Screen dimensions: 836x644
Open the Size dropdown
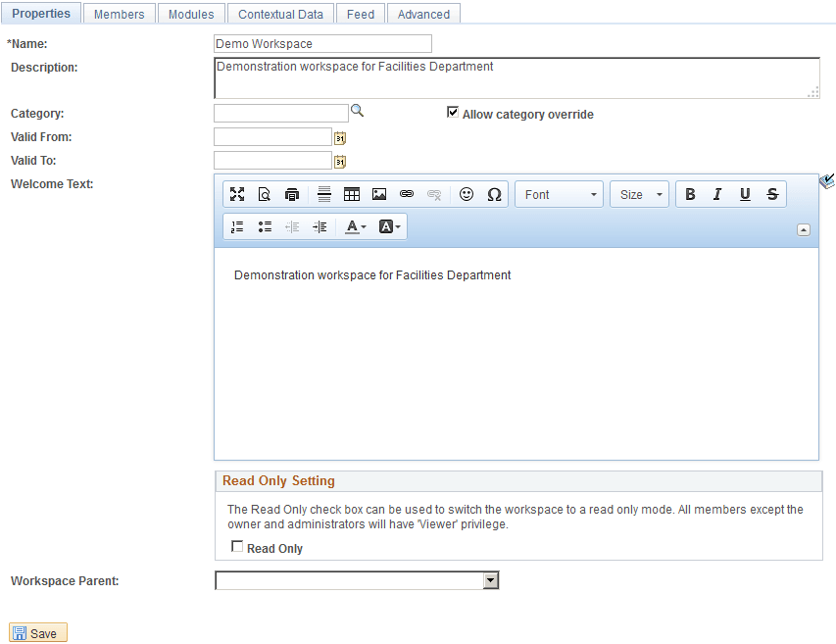639,193
